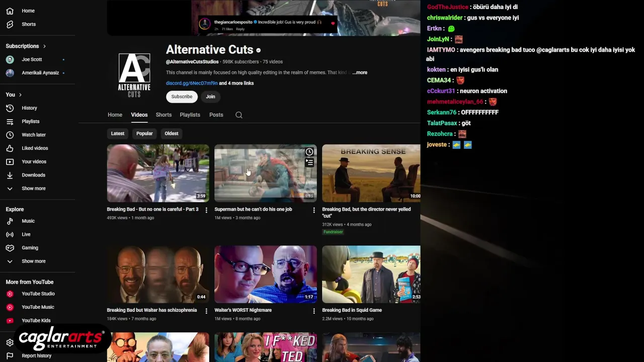Open the Live broadcast icon under Explore

click(10, 234)
